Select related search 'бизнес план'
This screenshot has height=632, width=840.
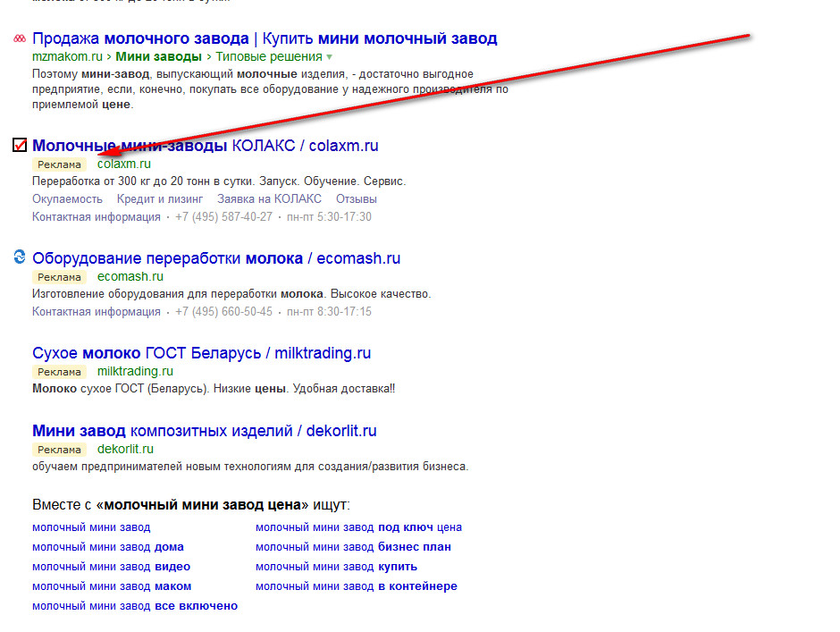[353, 547]
